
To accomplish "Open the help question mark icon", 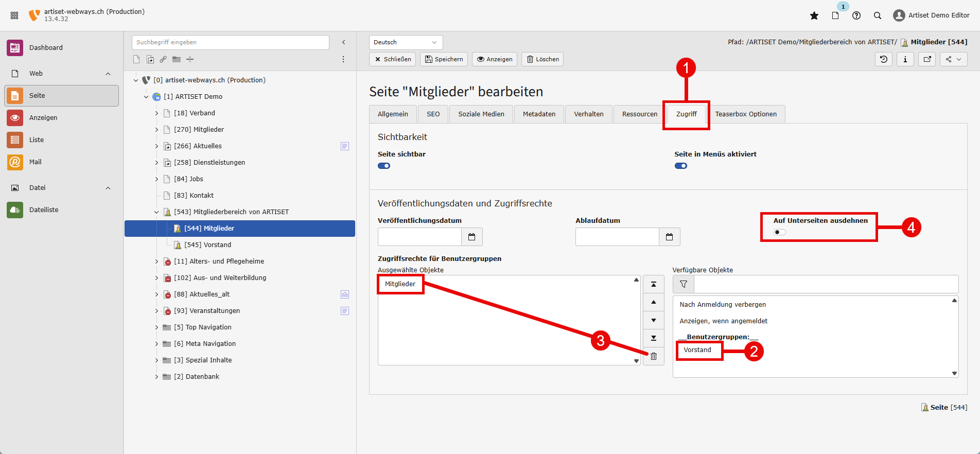I will coord(856,15).
